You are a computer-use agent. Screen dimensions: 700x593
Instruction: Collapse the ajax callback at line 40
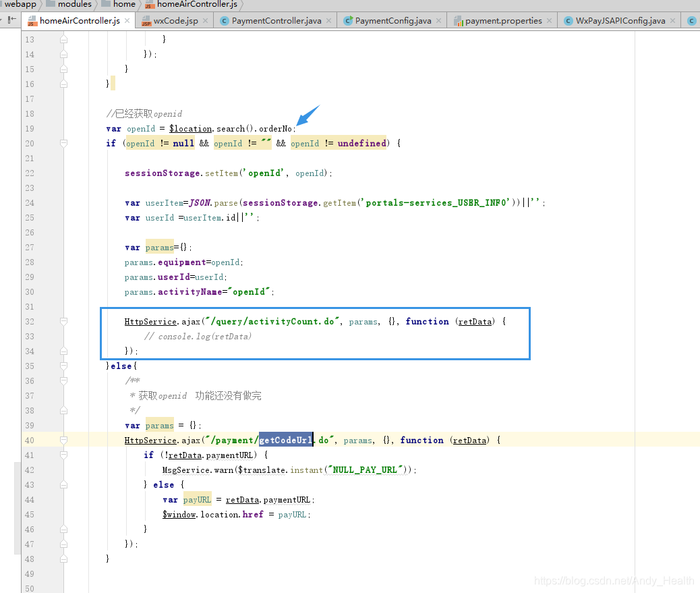point(64,441)
